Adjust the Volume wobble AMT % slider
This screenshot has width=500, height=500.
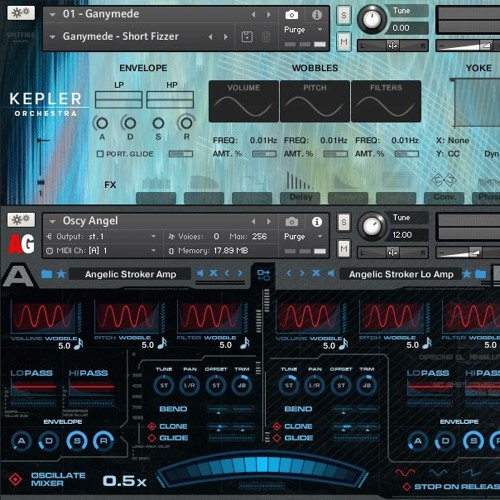[264, 154]
